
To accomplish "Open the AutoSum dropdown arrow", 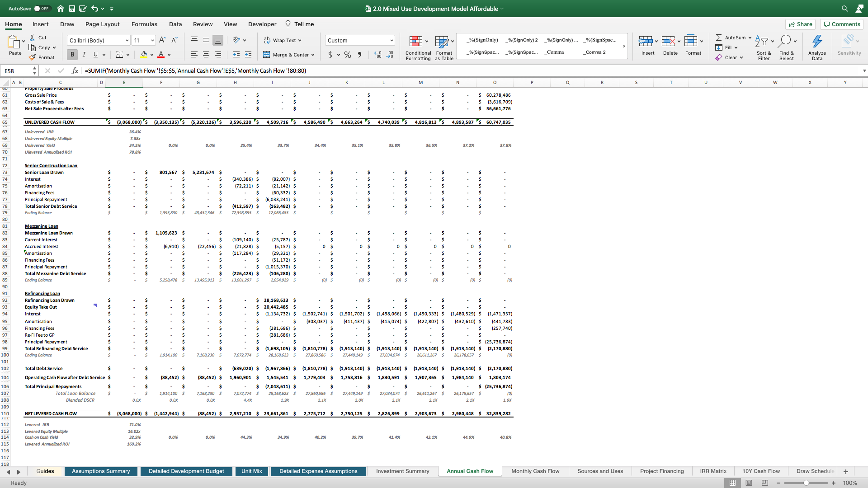I will [x=750, y=38].
